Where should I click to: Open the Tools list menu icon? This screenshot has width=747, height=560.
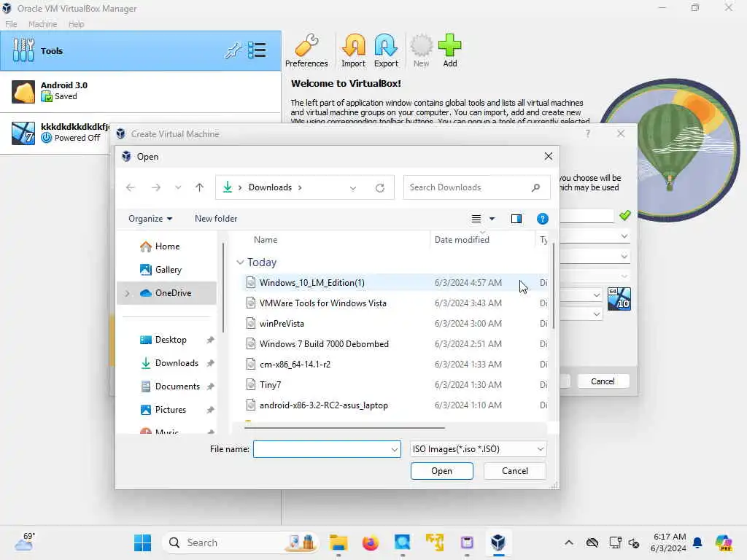click(258, 50)
